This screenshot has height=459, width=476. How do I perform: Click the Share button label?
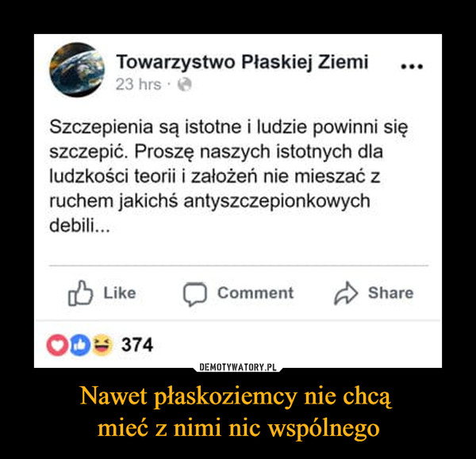coord(390,293)
